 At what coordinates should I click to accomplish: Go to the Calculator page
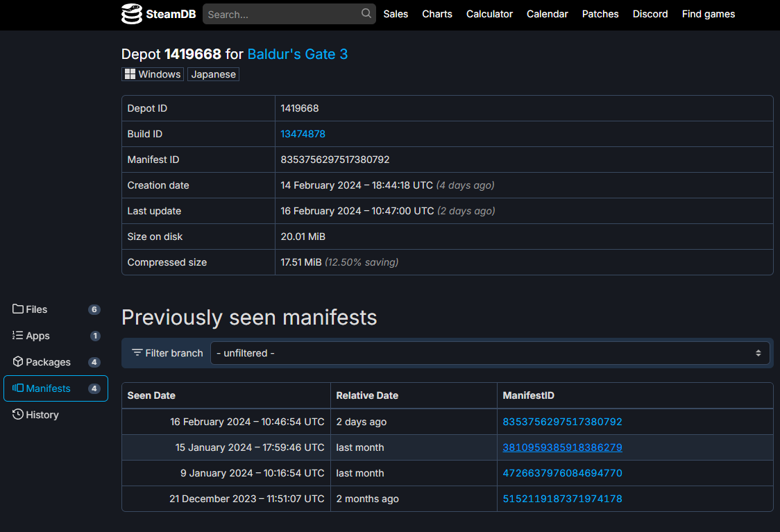pos(489,14)
